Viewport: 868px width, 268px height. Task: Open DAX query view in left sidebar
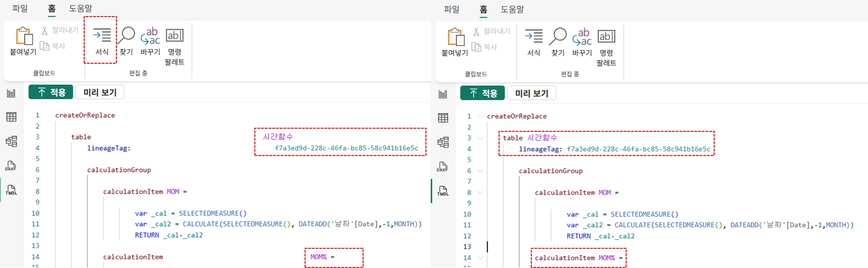[x=11, y=166]
